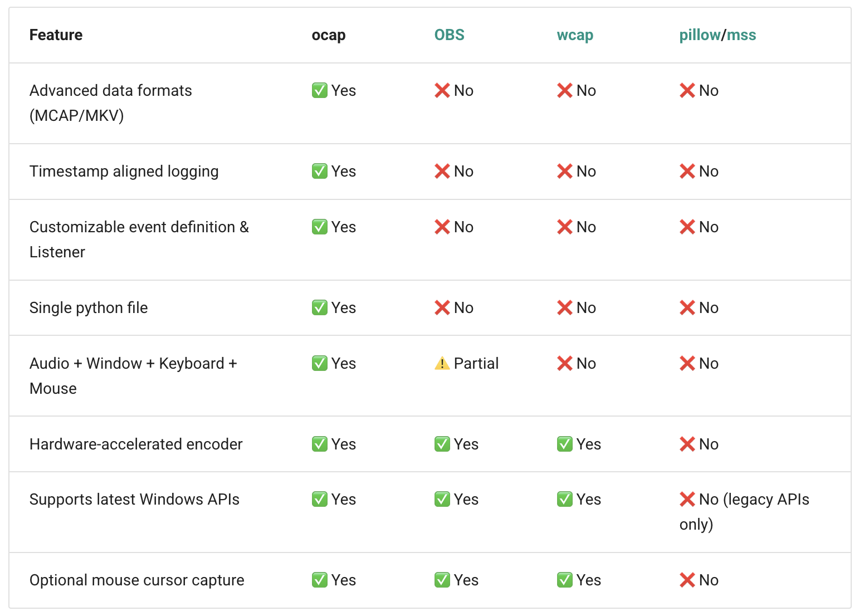Open the wcap header link
Viewport: 859px width, 616px height.
tap(575, 35)
